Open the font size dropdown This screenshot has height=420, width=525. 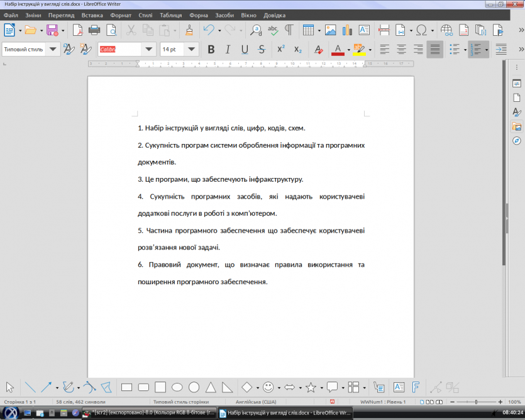pos(192,48)
